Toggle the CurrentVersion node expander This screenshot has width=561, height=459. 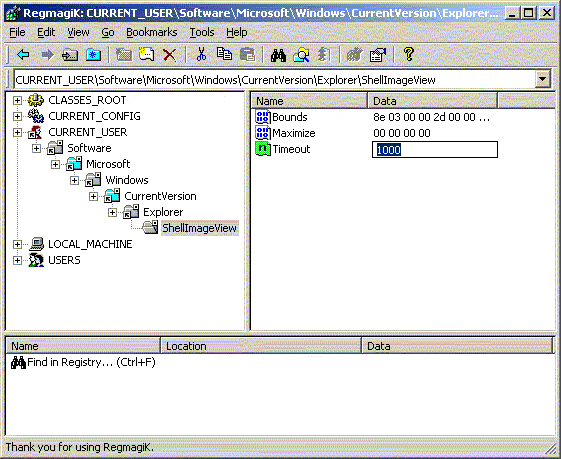(x=93, y=196)
